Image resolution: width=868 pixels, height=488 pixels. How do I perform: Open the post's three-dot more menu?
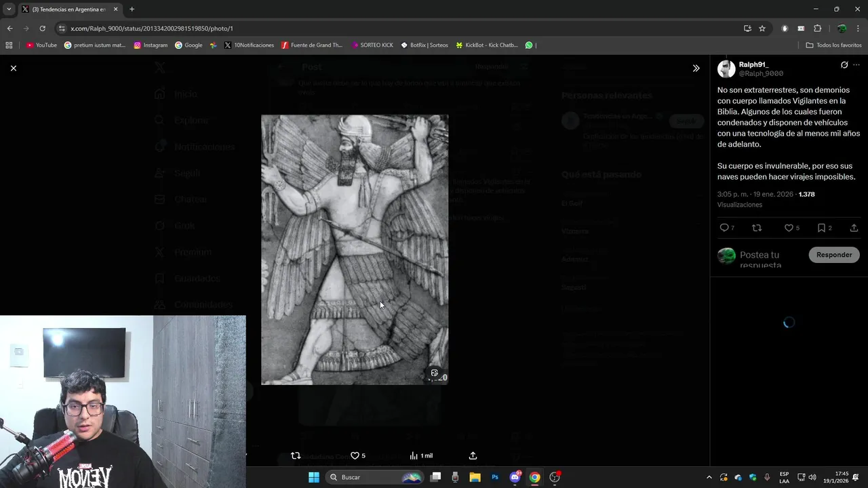pyautogui.click(x=856, y=65)
